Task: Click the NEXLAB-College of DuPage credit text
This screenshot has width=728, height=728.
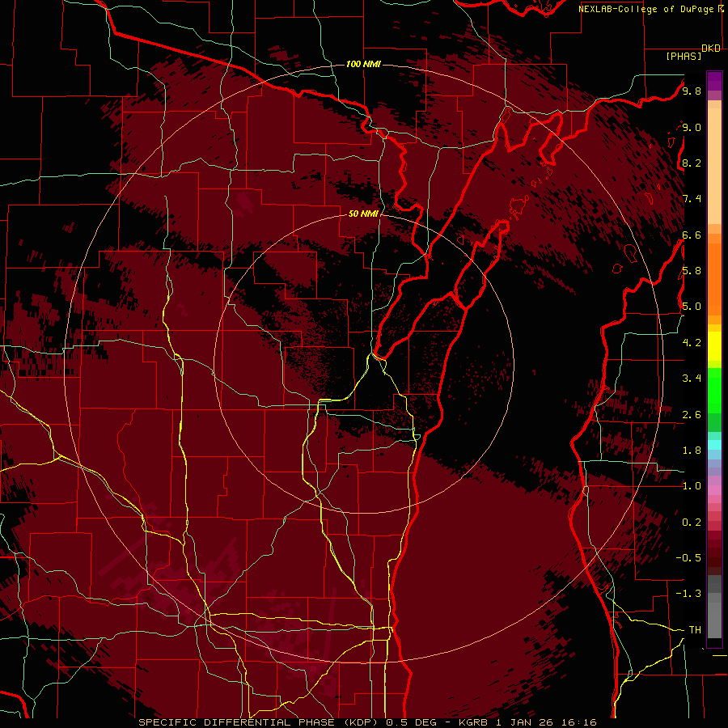Action: [x=645, y=9]
